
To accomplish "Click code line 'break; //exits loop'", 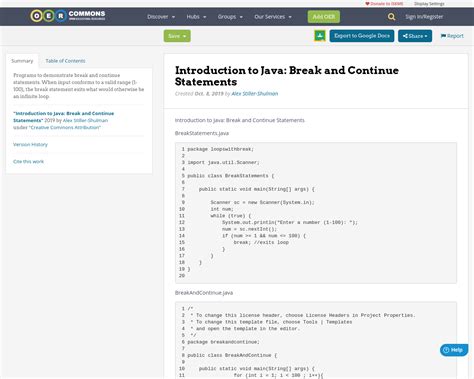I will point(261,242).
